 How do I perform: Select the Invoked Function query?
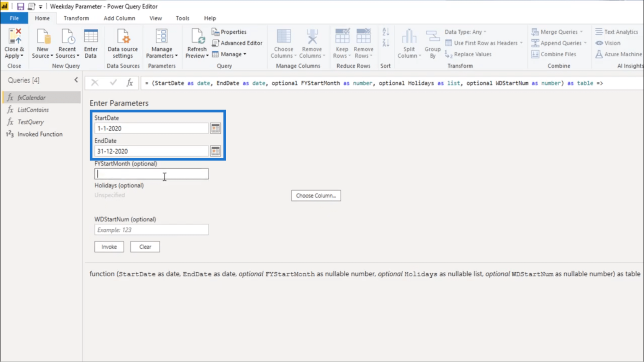pyautogui.click(x=41, y=134)
